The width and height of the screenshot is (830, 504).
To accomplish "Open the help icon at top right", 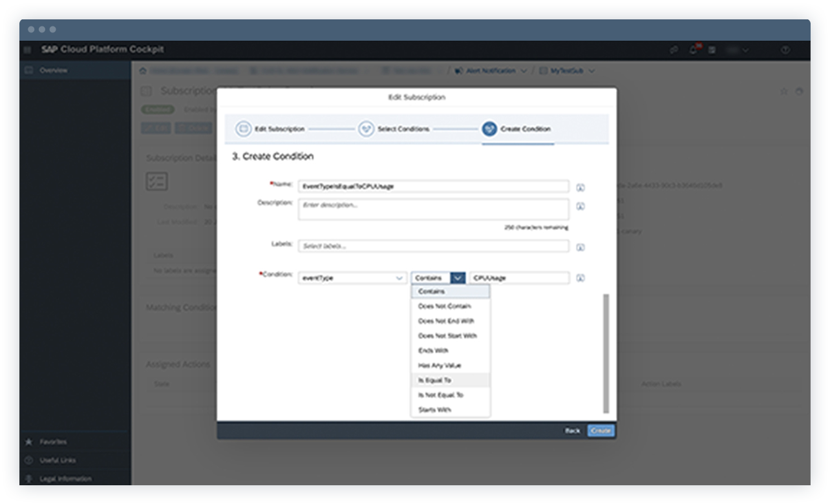I will point(785,50).
